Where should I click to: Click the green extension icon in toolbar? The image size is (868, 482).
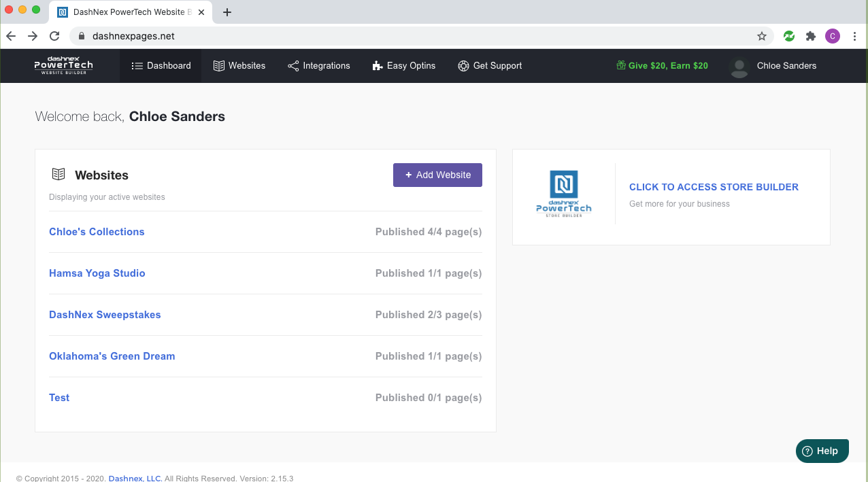[789, 36]
